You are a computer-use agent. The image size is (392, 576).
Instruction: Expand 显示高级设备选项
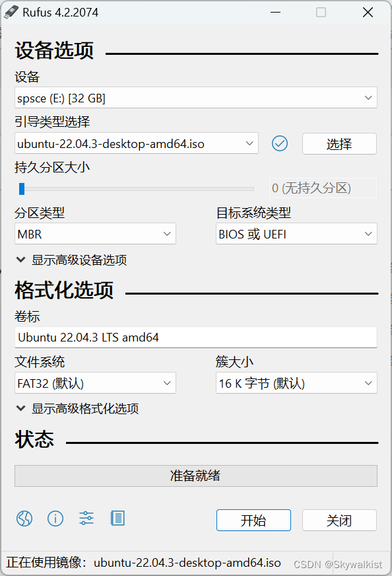click(x=71, y=260)
